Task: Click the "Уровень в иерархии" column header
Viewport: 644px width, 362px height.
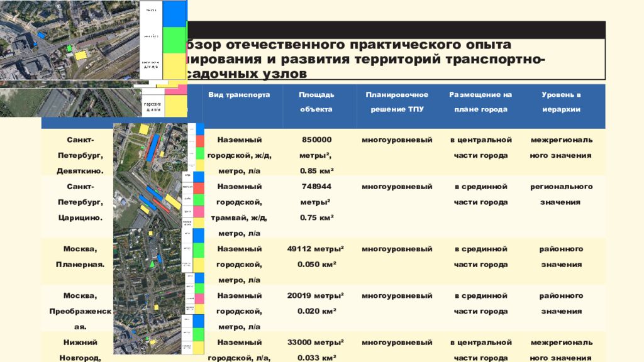Action: pos(561,102)
